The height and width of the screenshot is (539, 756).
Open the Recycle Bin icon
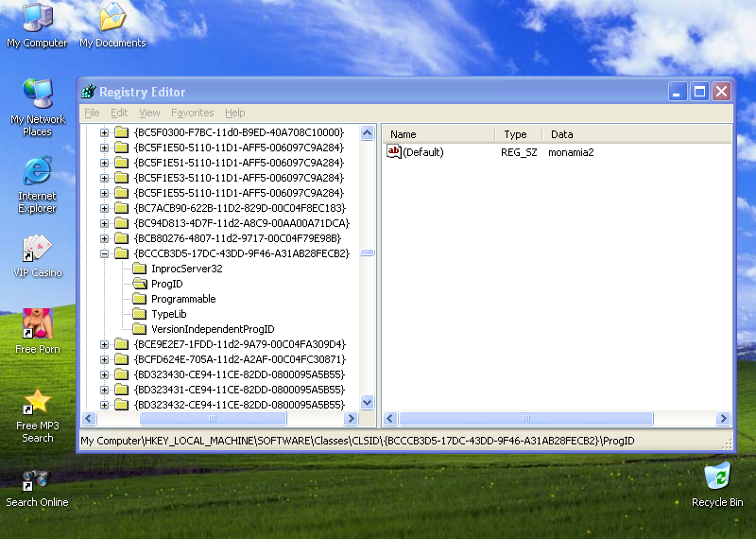click(717, 476)
